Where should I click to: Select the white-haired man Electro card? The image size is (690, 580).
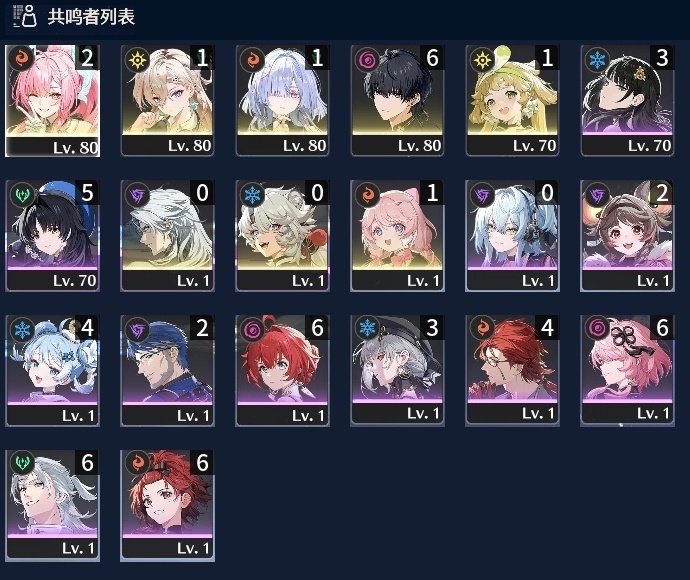coord(168,236)
